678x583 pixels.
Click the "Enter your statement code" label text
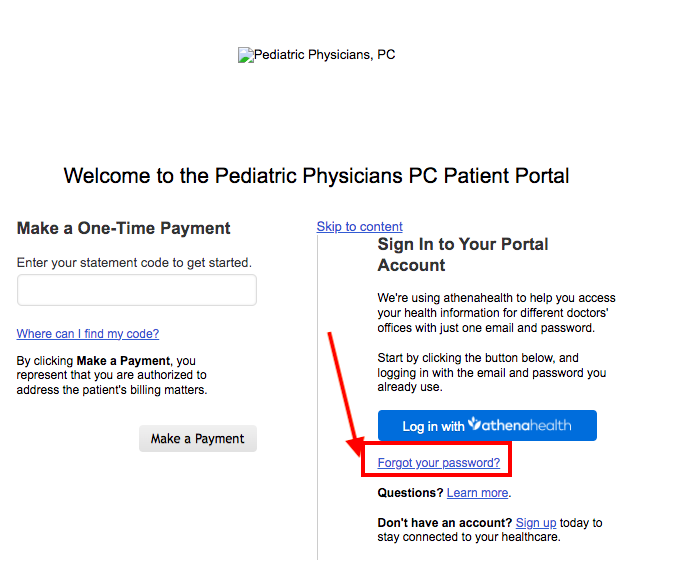coord(134,263)
